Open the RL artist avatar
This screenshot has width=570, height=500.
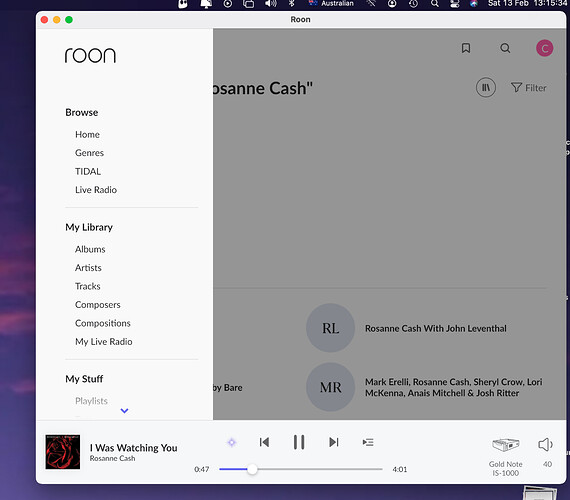coord(330,328)
